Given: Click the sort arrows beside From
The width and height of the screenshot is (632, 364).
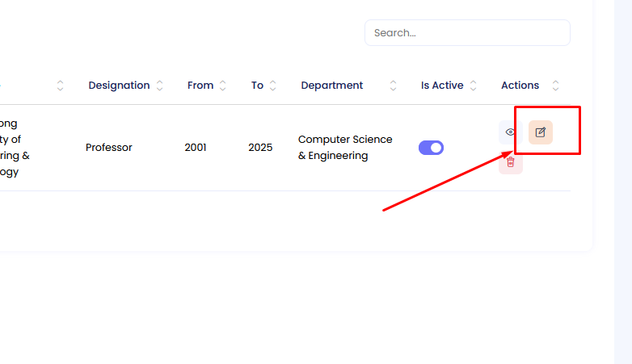Looking at the screenshot, I should click(222, 86).
